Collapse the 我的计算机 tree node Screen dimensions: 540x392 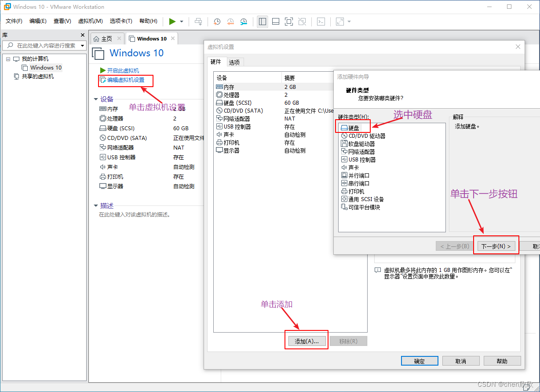(8, 59)
